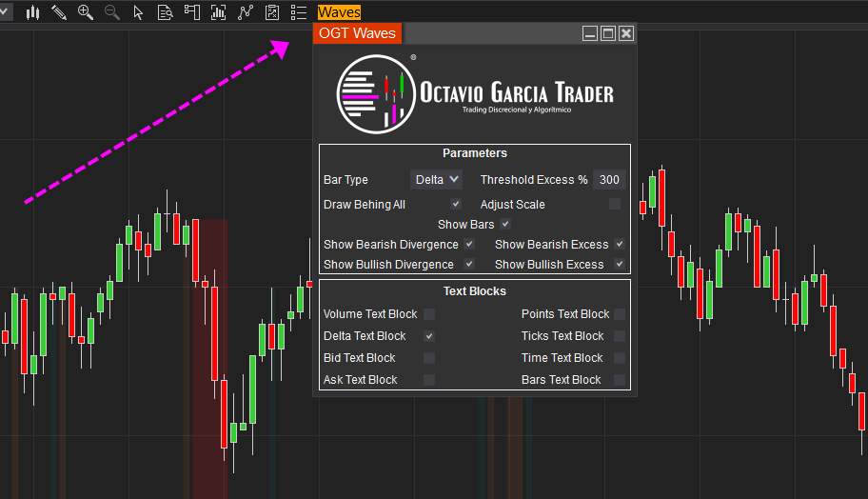
Task: Click the bar chart indicators icon
Action: (219, 12)
